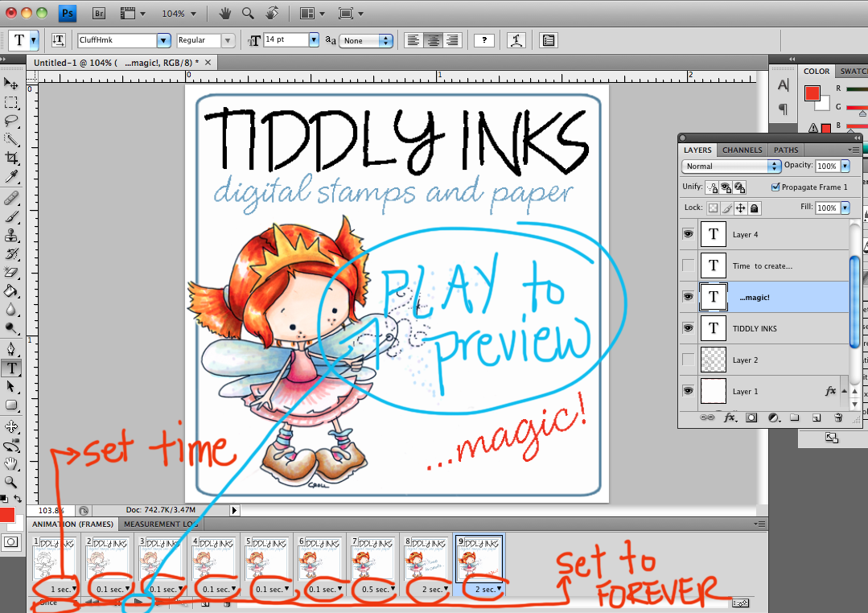Select the Brush tool
Image resolution: width=868 pixels, height=613 pixels.
[x=11, y=216]
